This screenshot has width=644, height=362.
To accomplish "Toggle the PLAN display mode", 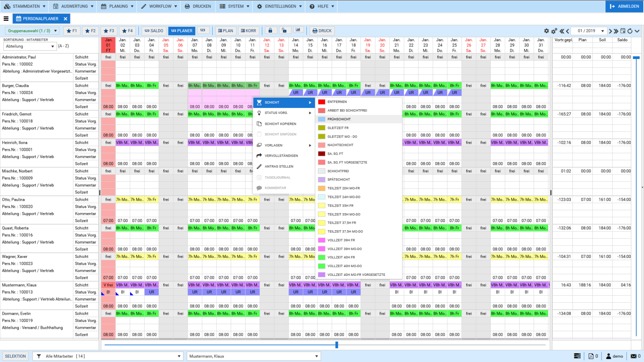I will [x=226, y=31].
